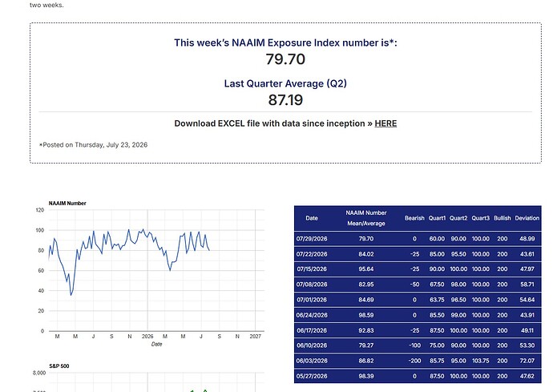Click the 2026 label on chart axis
The height and width of the screenshot is (392, 553).
(147, 337)
